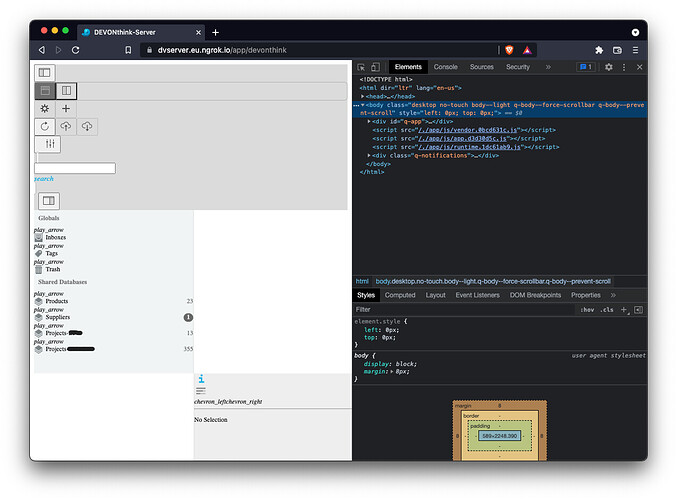The image size is (676, 500).
Task: Click the blue info icon in inspector
Action: (201, 379)
